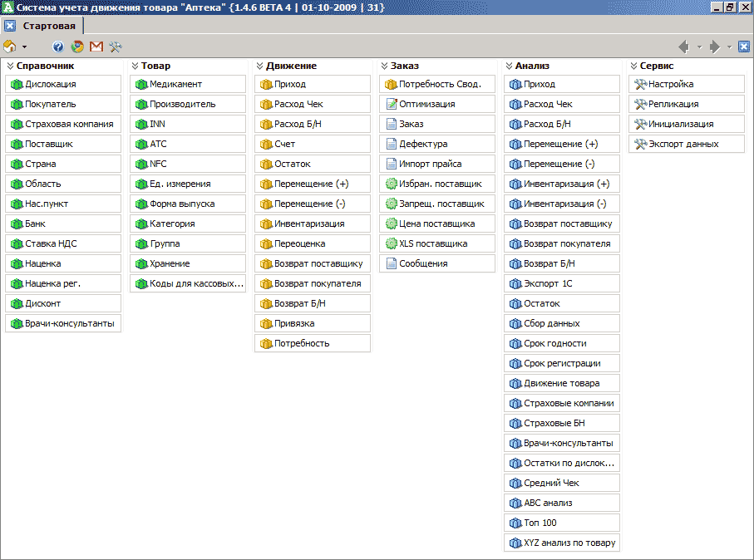Open XYZ анализ по товару report
This screenshot has height=560, width=754.
[x=562, y=543]
